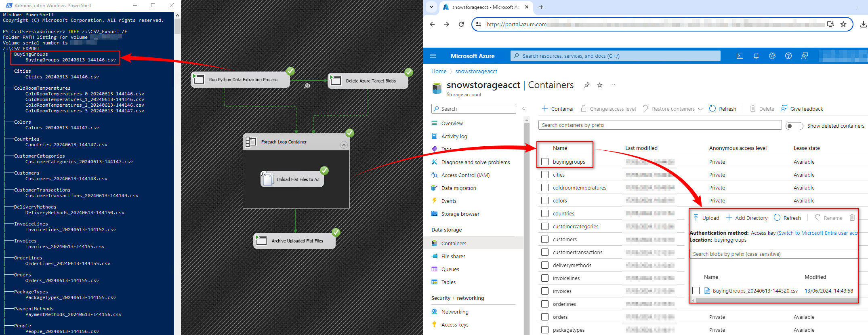Favorite the snowstorageacct resource star

600,85
